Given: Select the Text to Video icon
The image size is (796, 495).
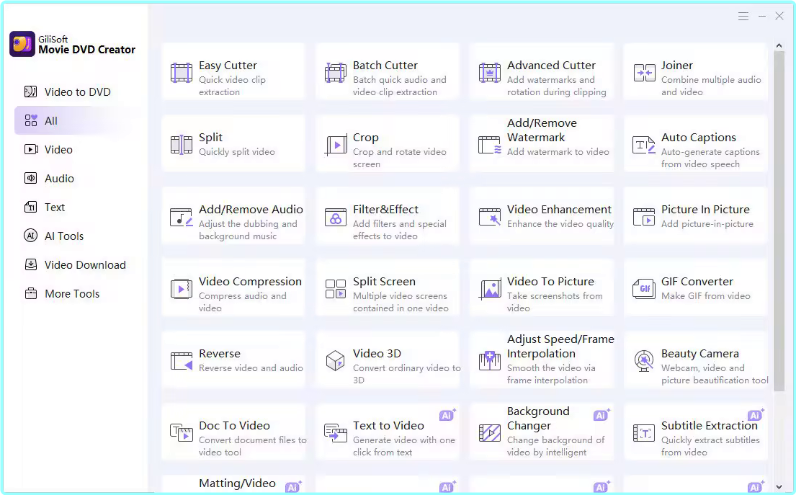Looking at the screenshot, I should coord(335,433).
